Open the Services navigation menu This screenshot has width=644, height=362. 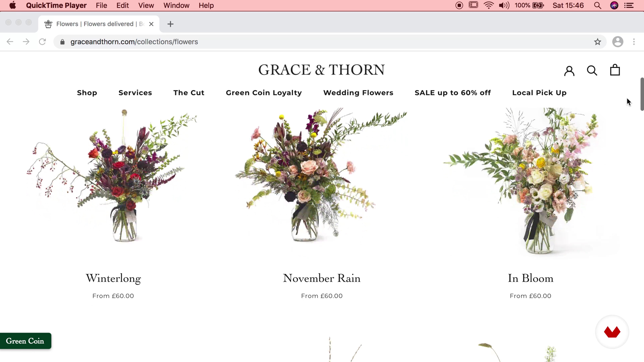[x=135, y=93]
